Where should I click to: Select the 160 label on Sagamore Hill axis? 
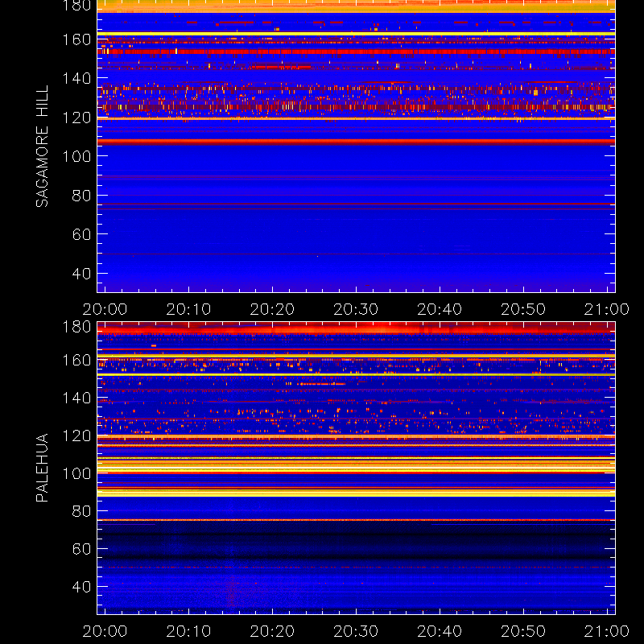[x=76, y=39]
